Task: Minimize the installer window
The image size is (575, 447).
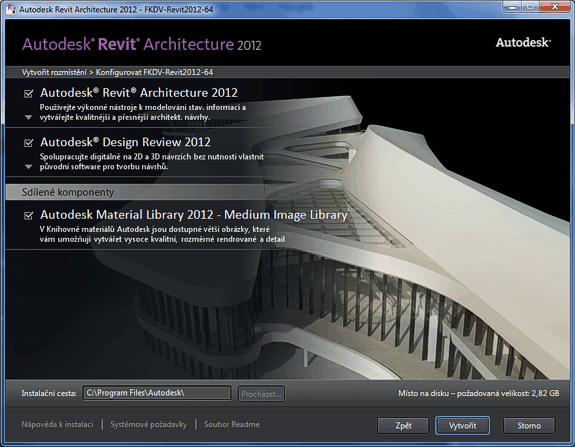Action: pos(512,8)
